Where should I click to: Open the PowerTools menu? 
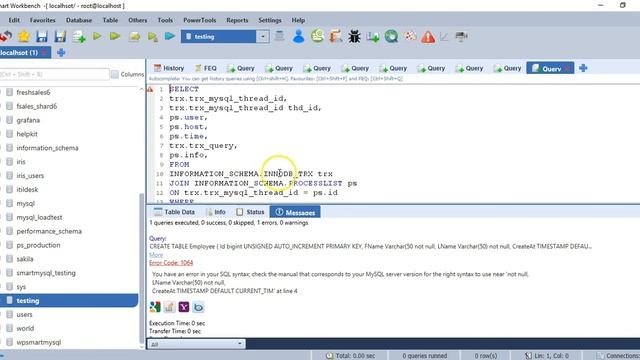200,20
